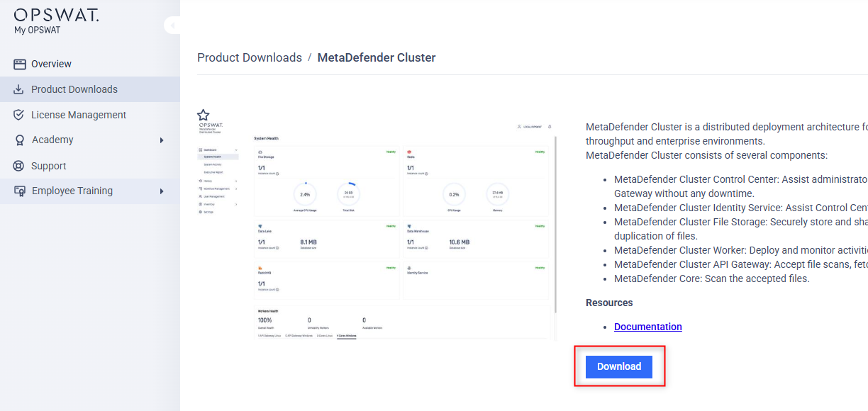The width and height of the screenshot is (868, 411).
Task: Select the License Management menu label
Action: click(x=79, y=115)
